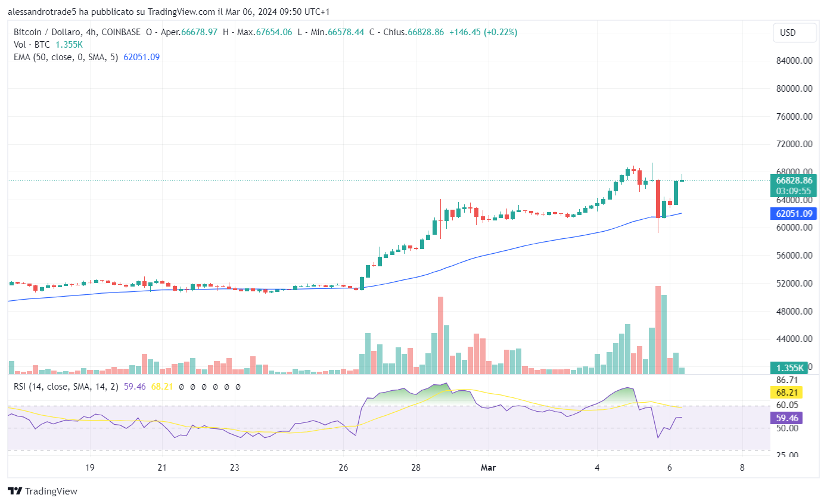
Task: Click the date label 4 on time axis
Action: pyautogui.click(x=597, y=468)
